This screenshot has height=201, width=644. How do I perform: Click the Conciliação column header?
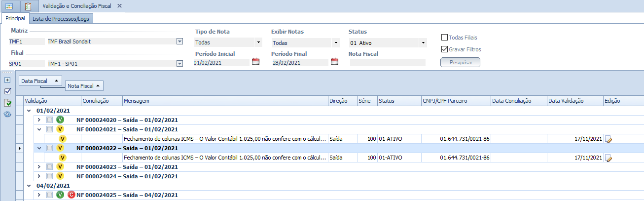(x=101, y=101)
